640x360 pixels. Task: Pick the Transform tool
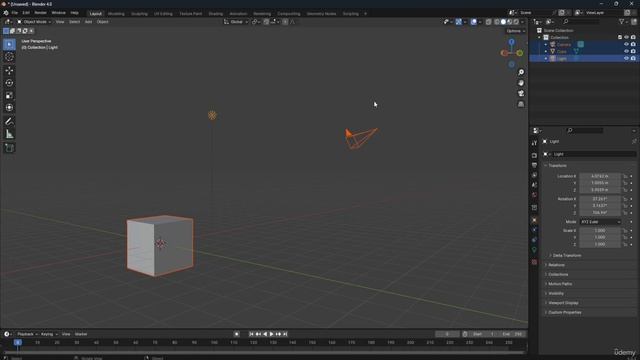[9, 108]
